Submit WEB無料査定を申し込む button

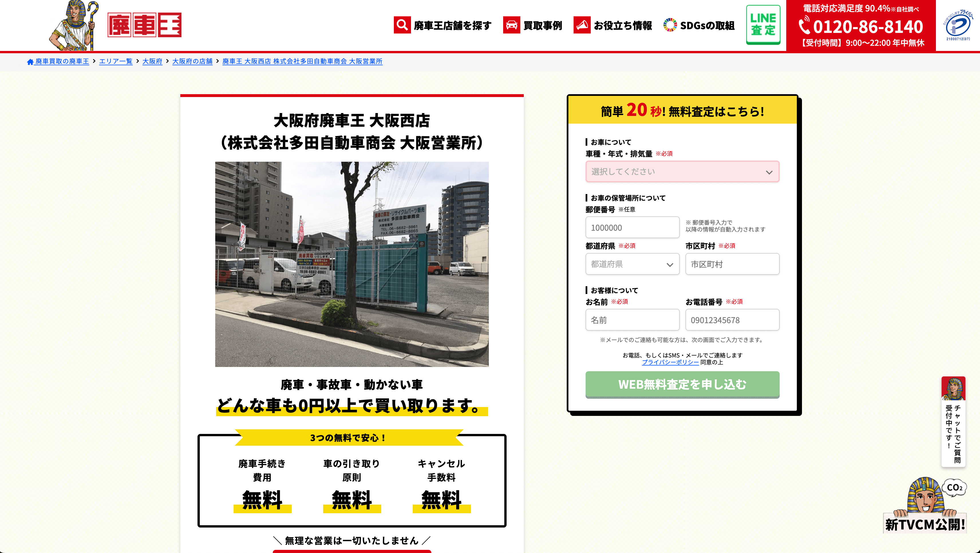coord(682,384)
